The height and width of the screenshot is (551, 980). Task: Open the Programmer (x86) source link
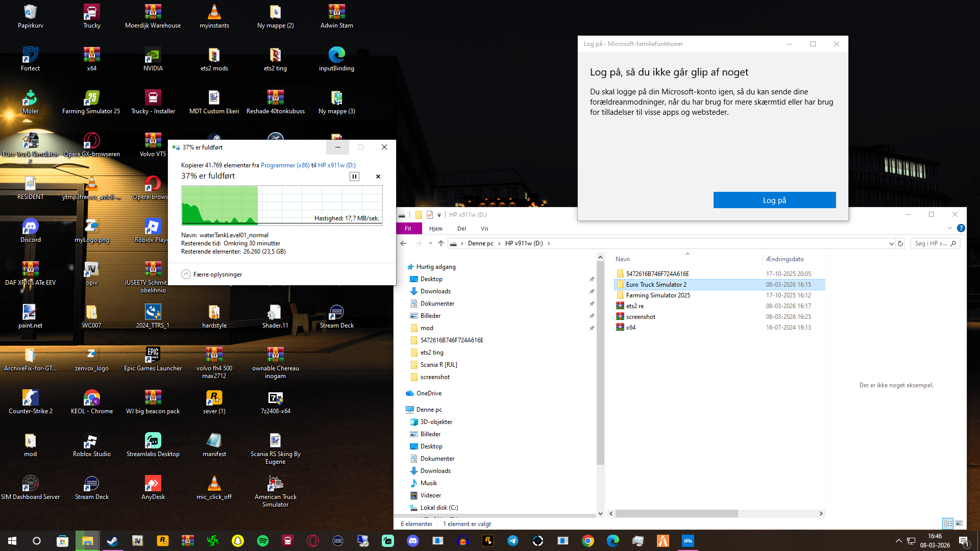click(x=285, y=165)
